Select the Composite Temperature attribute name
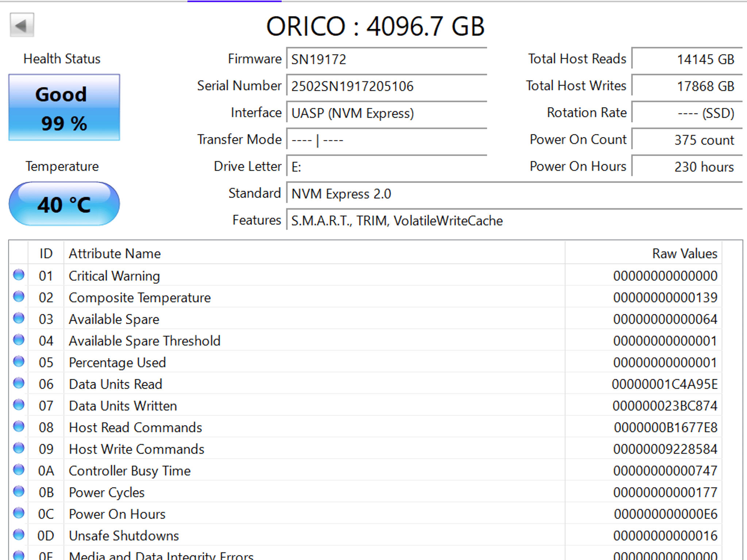 point(140,297)
